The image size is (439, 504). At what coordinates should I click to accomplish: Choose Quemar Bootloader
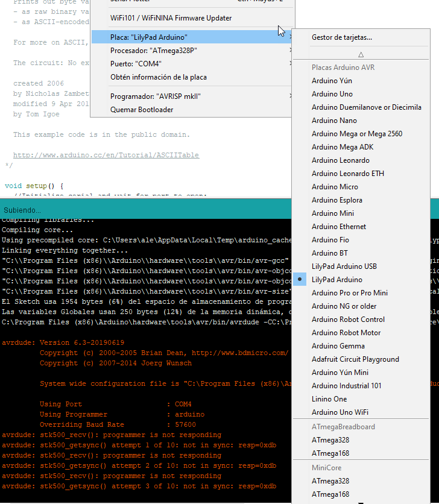[192, 110]
